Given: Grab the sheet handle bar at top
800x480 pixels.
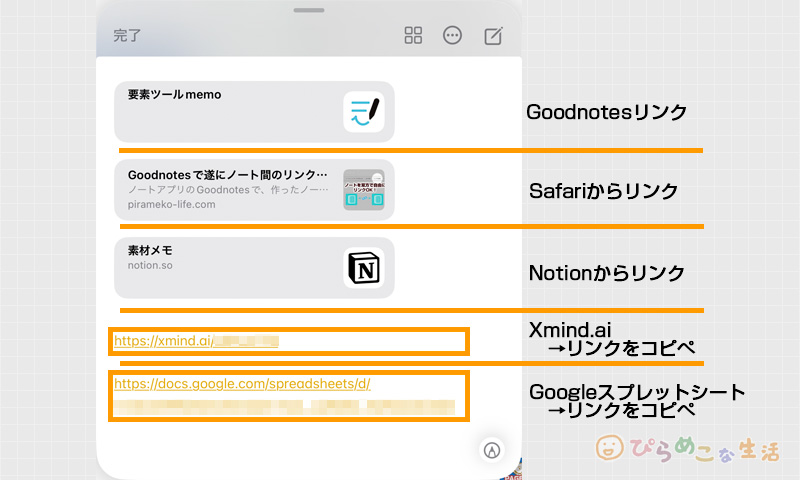Looking at the screenshot, I should 309,10.
